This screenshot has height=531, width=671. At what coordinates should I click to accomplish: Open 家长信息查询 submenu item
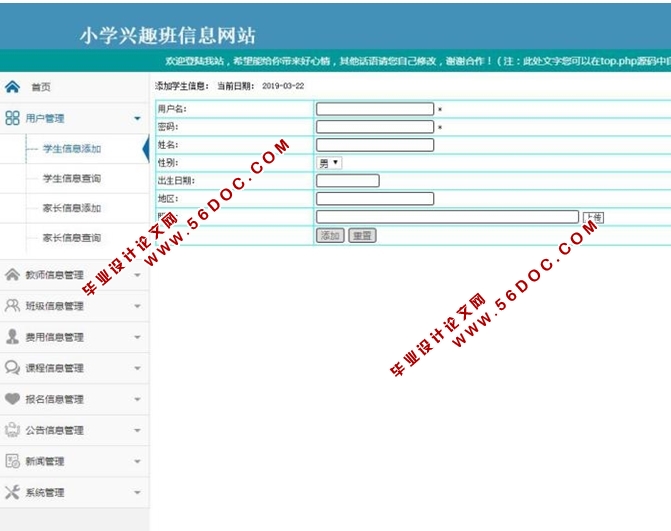coord(71,239)
